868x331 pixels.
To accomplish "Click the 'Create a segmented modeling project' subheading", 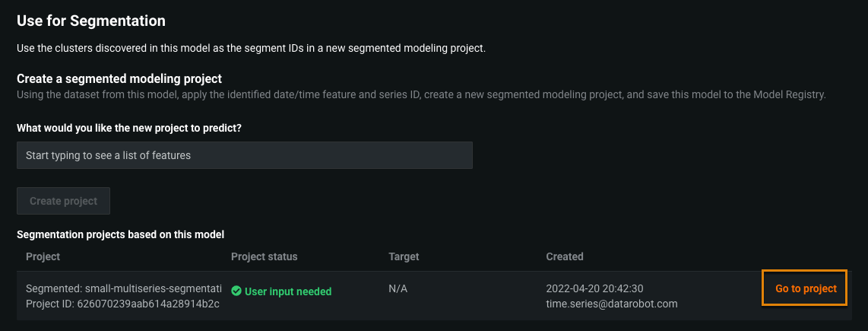I will pos(119,78).
